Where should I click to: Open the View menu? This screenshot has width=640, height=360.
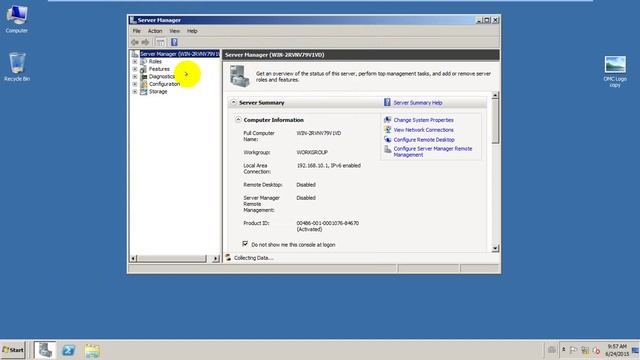coord(175,31)
